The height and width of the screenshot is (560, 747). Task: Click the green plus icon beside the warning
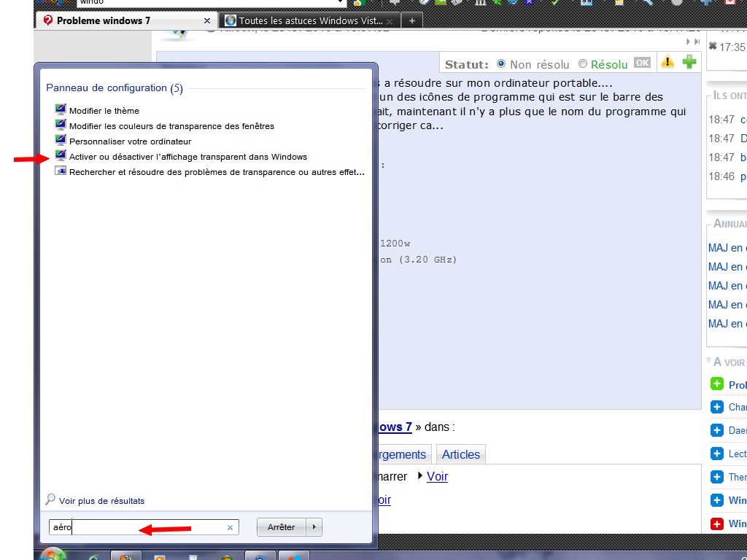point(689,62)
